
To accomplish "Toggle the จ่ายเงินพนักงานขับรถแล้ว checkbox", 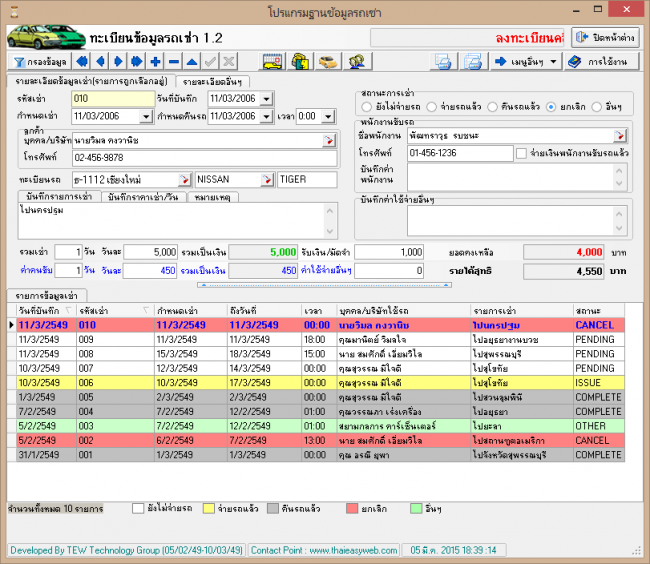I will (x=521, y=153).
